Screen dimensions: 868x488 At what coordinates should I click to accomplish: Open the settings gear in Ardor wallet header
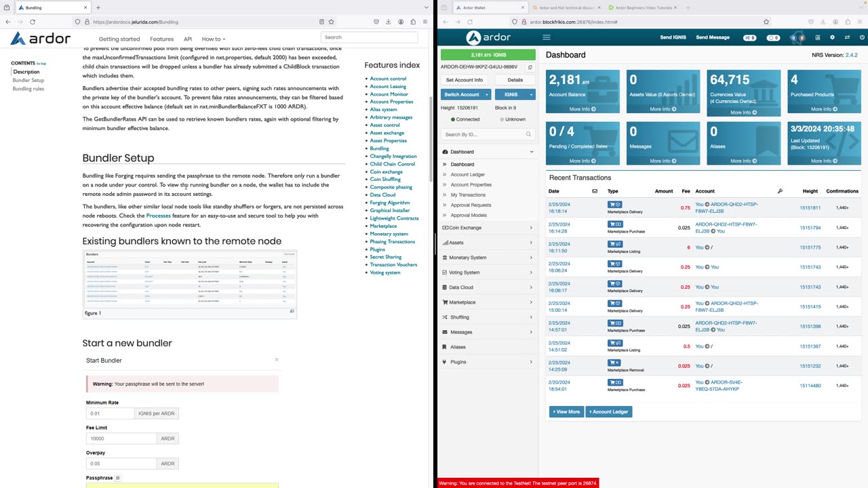(833, 37)
